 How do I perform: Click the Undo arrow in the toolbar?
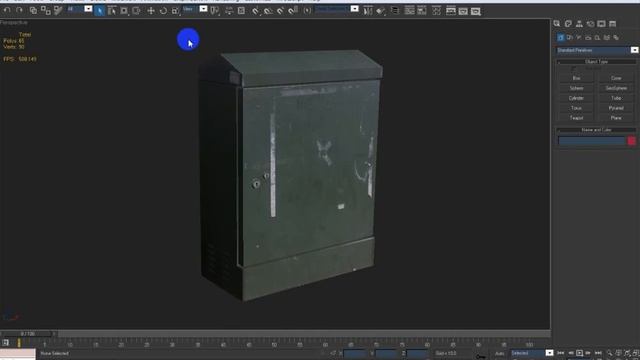coord(7,10)
